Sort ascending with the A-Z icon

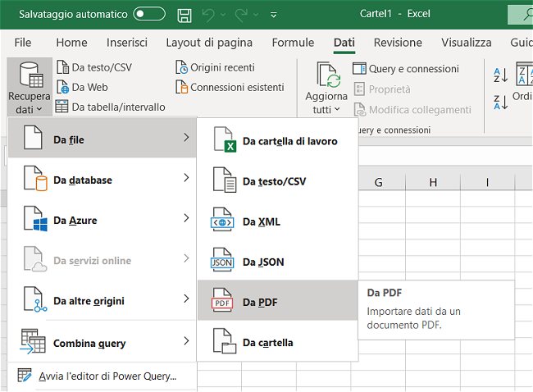500,75
